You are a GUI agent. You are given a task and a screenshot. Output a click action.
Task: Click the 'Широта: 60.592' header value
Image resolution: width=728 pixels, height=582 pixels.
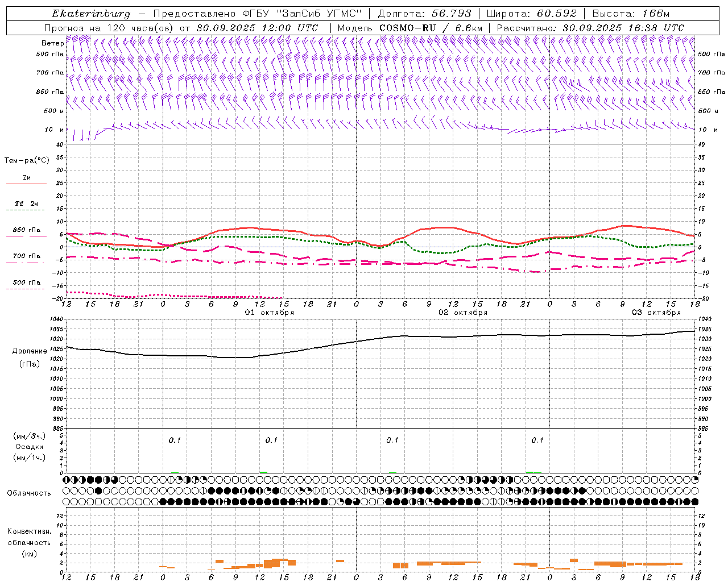pyautogui.click(x=531, y=14)
